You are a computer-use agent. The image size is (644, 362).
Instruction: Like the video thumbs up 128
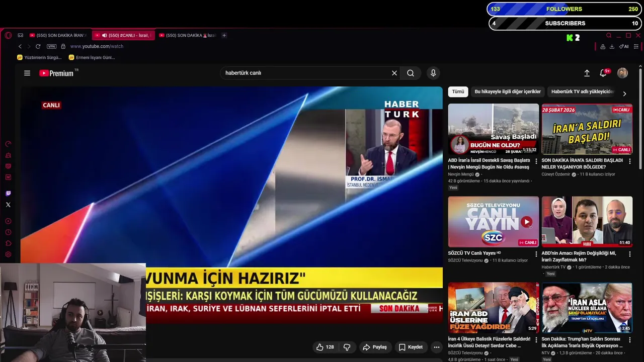pos(325,347)
